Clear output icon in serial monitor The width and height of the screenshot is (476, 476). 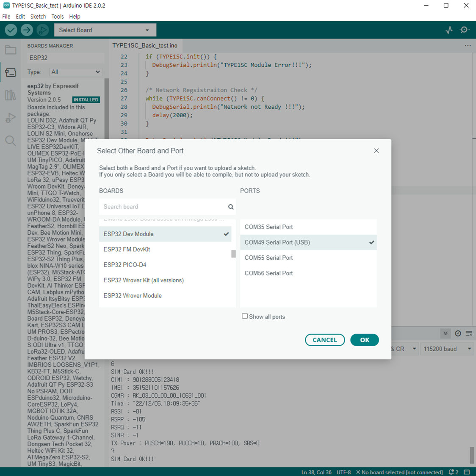point(469,333)
